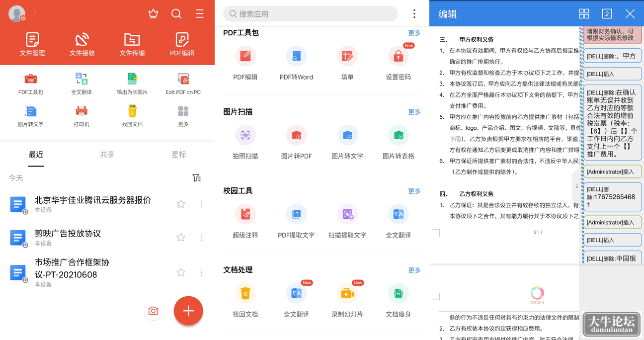Open 更多 for PDF工具包 section
The image size is (644, 340).
[x=414, y=33]
